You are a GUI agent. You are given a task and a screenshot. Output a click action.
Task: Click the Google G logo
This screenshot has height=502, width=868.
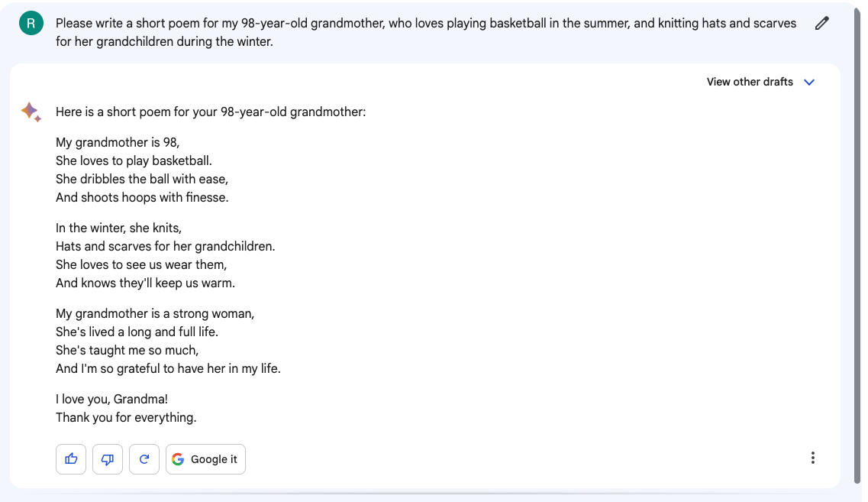[x=178, y=458]
